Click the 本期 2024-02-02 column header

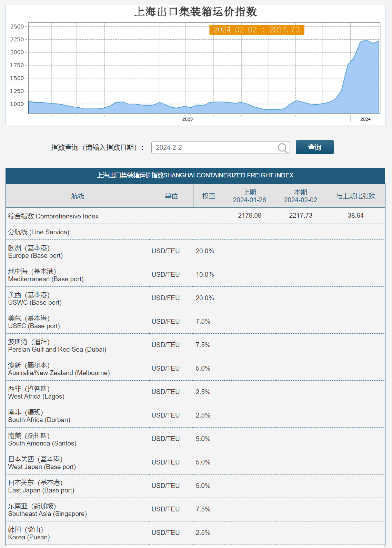point(300,196)
